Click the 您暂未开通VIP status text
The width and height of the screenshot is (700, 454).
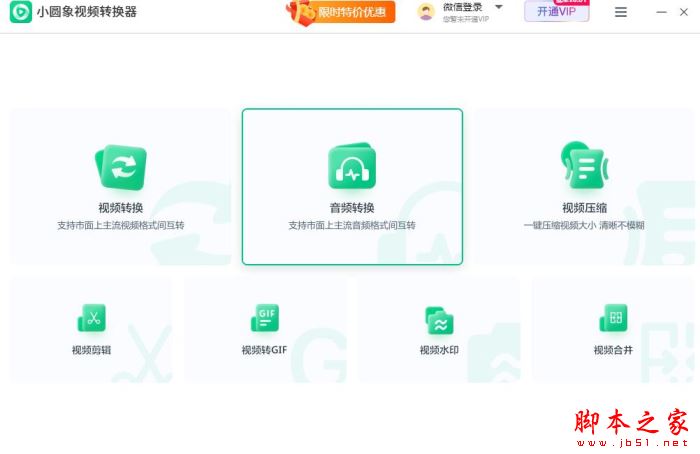coord(466,19)
